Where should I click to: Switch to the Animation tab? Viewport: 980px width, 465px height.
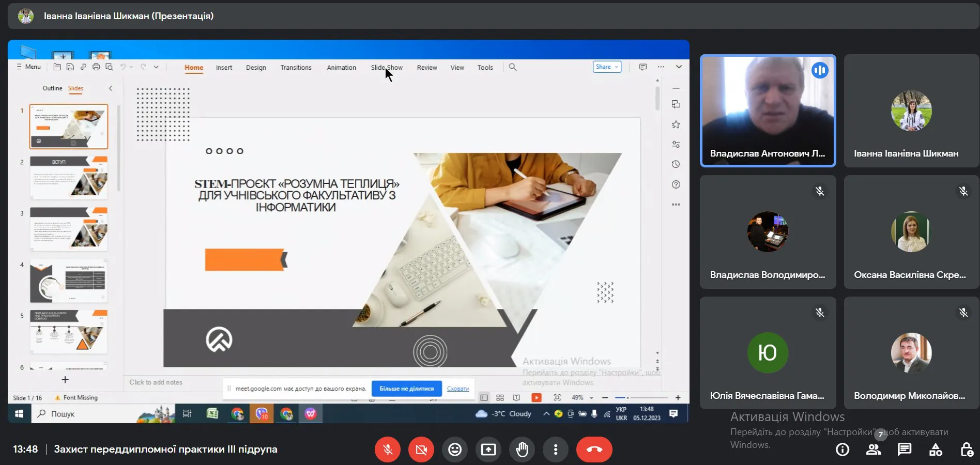tap(341, 67)
